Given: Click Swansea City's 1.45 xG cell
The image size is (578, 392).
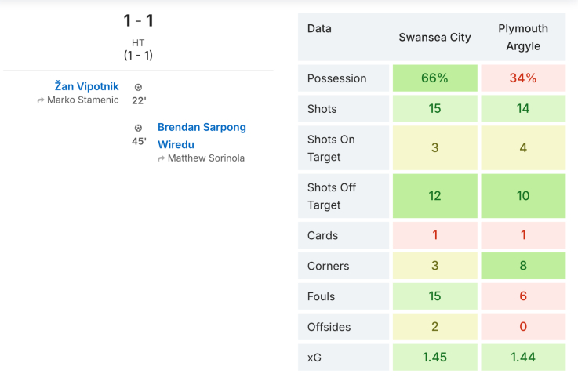Looking at the screenshot, I should [x=434, y=358].
